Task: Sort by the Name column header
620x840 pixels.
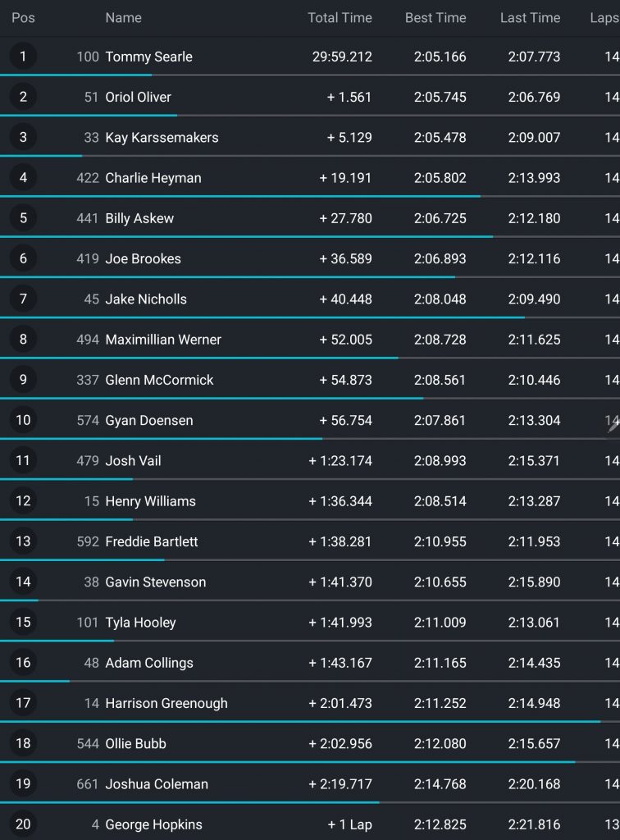Action: [124, 18]
